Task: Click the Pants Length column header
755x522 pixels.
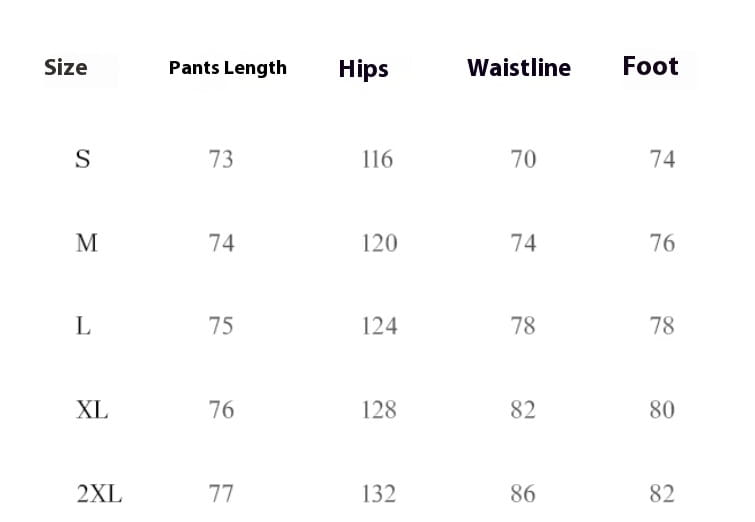Action: point(227,68)
